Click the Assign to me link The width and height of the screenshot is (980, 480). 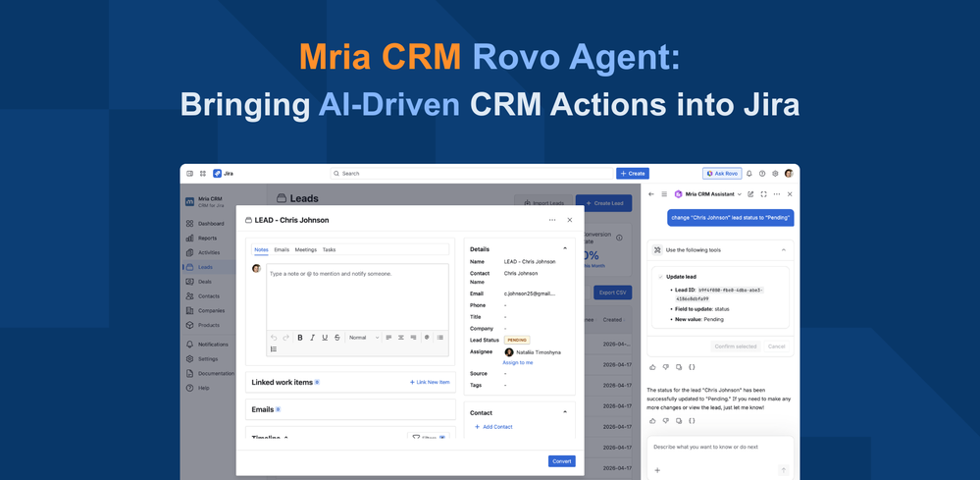pos(518,362)
